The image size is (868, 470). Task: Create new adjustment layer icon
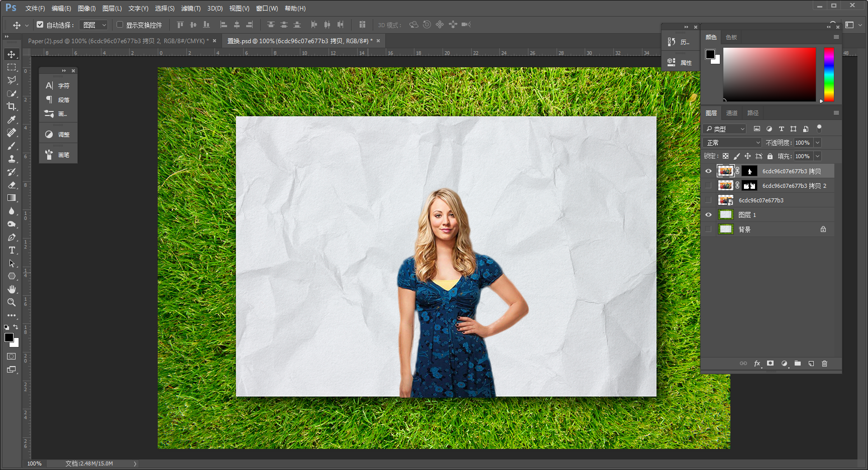pyautogui.click(x=784, y=363)
